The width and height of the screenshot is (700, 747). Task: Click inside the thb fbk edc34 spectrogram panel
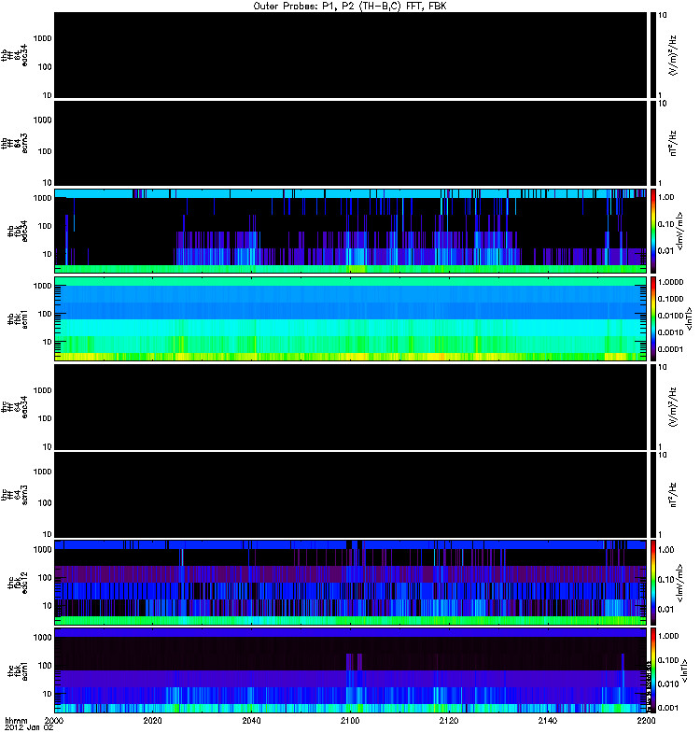pyautogui.click(x=351, y=231)
